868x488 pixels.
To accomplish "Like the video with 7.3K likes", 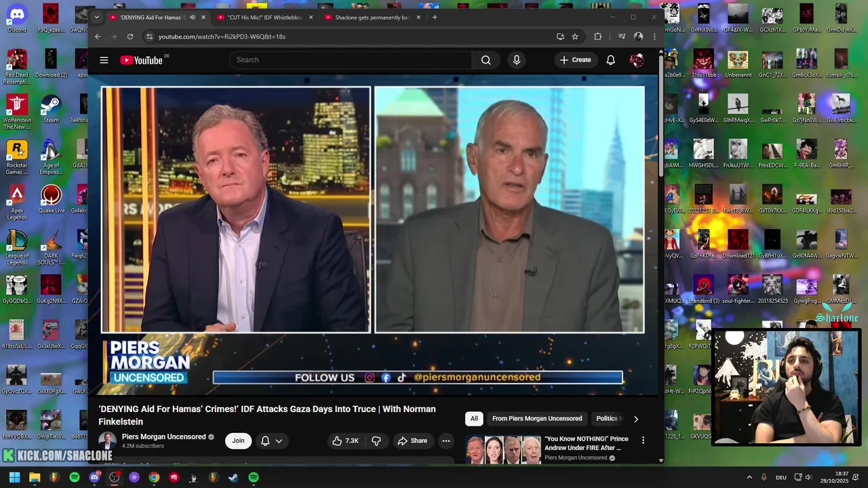I will tap(344, 441).
